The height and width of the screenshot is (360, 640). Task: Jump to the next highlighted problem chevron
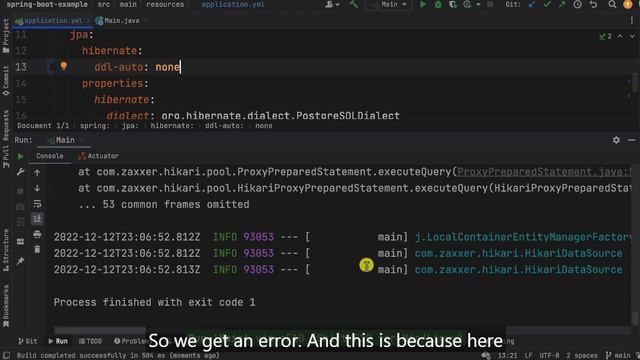coord(632,36)
